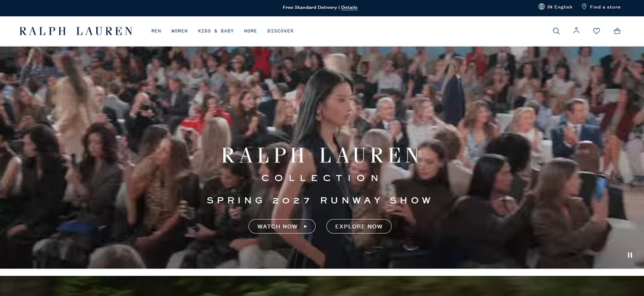Open the Home menu
Viewport: 644px width, 296px height.
[x=250, y=31]
